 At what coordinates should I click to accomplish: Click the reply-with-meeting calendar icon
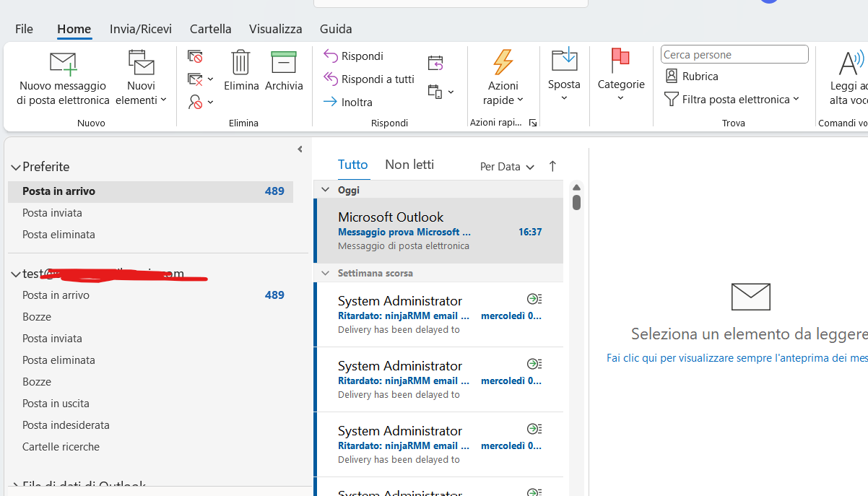[435, 64]
